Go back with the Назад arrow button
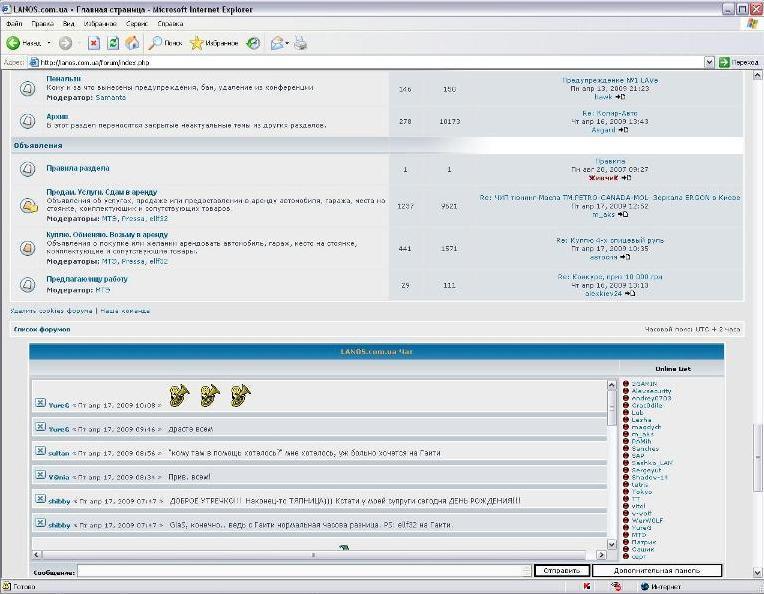This screenshot has height=594, width=764. coord(24,43)
